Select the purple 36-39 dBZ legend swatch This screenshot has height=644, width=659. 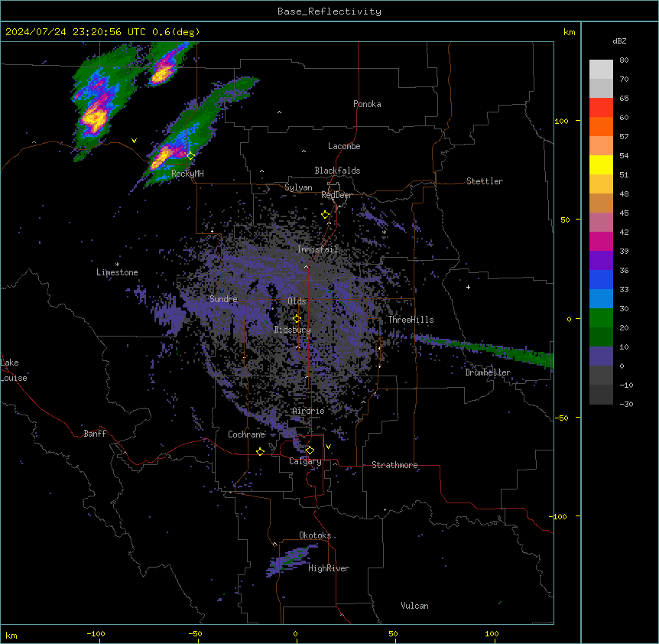coord(601,261)
